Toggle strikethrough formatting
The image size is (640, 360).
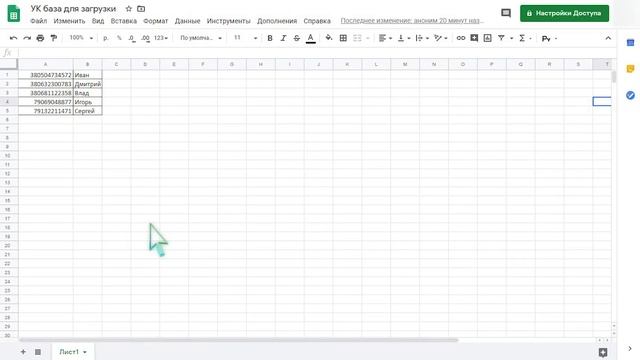pyautogui.click(x=297, y=38)
